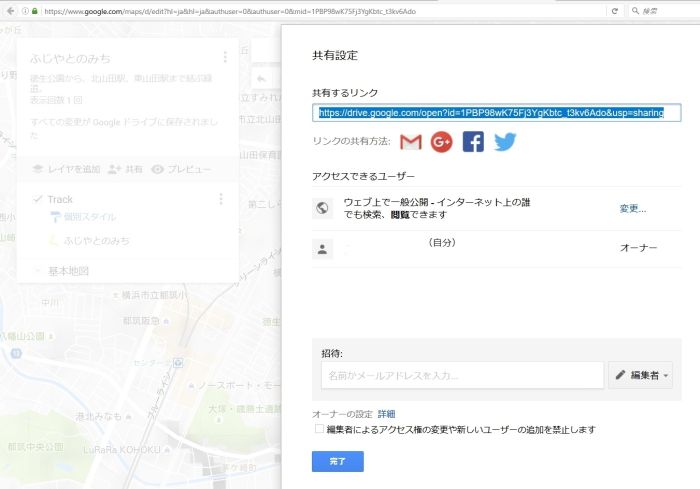This screenshot has width=700, height=489.
Task: Click 変更... link to change access
Action: 633,209
